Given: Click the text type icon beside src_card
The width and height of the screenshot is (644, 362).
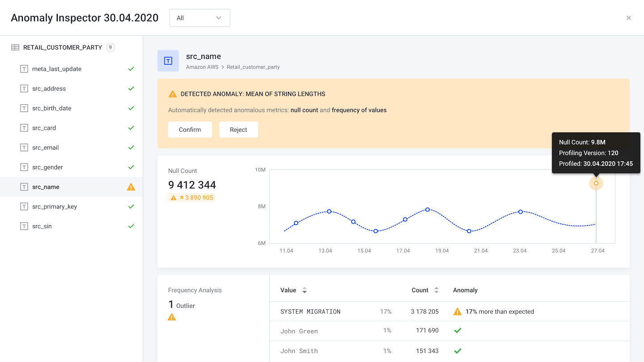Looking at the screenshot, I should pyautogui.click(x=24, y=128).
